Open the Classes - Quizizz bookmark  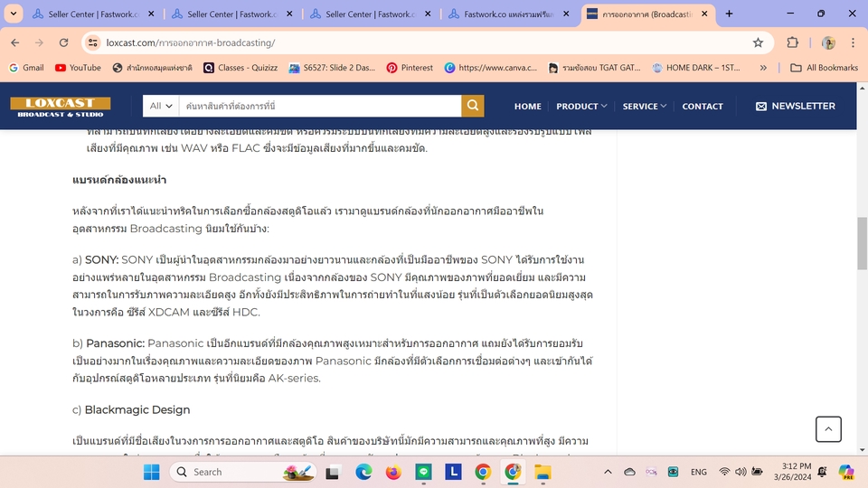241,68
